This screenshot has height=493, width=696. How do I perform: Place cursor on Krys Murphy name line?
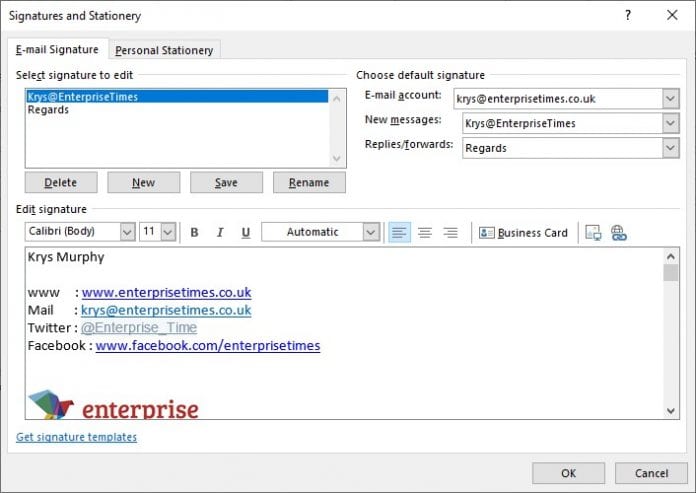(66, 257)
